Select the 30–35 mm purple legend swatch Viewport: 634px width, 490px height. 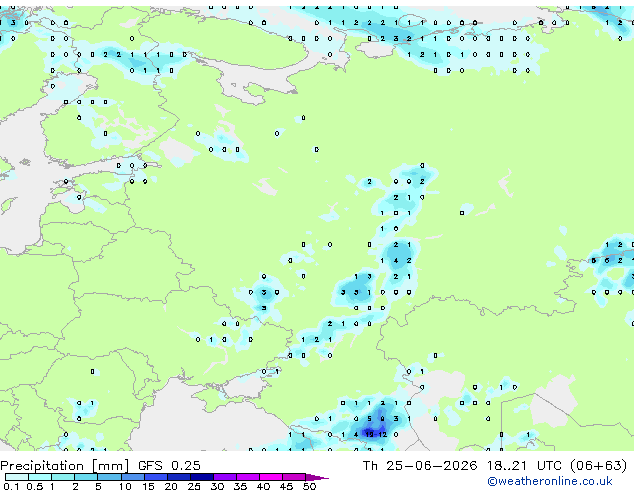[x=225, y=477]
